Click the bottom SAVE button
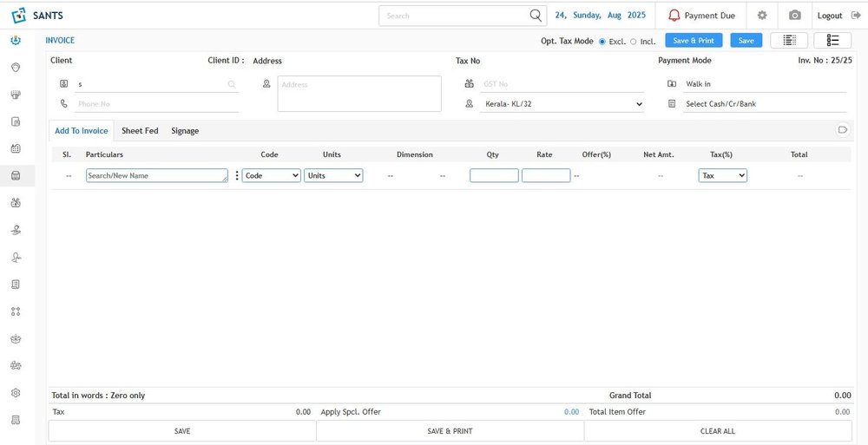868x445 pixels. (182, 431)
